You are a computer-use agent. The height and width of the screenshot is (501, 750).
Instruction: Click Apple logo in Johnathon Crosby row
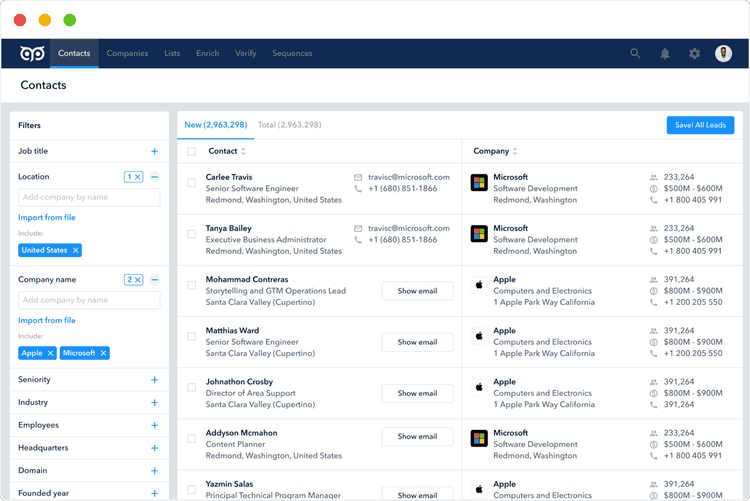479,387
